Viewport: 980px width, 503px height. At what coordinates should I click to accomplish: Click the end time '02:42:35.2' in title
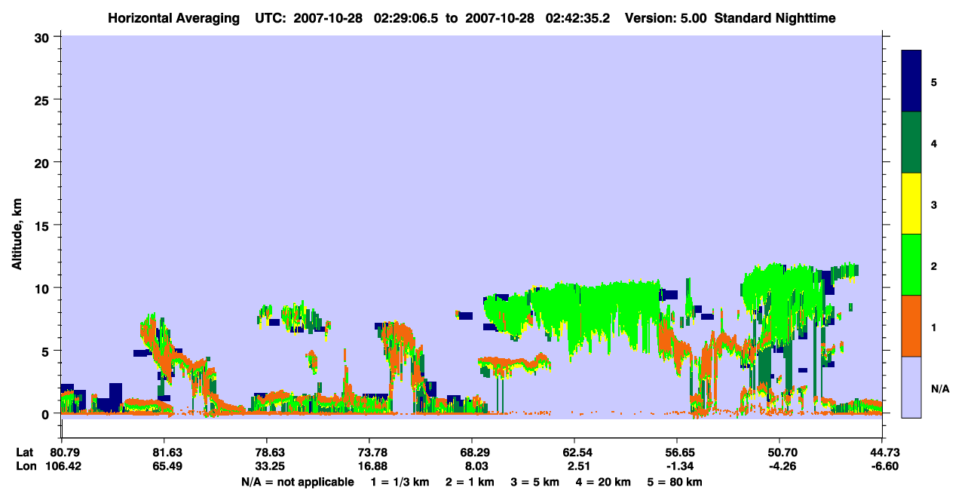click(x=578, y=18)
